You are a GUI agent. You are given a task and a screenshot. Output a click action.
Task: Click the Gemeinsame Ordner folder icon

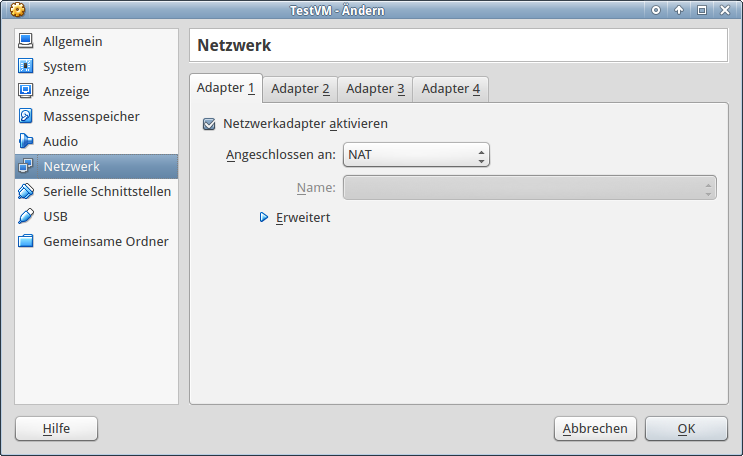click(26, 242)
